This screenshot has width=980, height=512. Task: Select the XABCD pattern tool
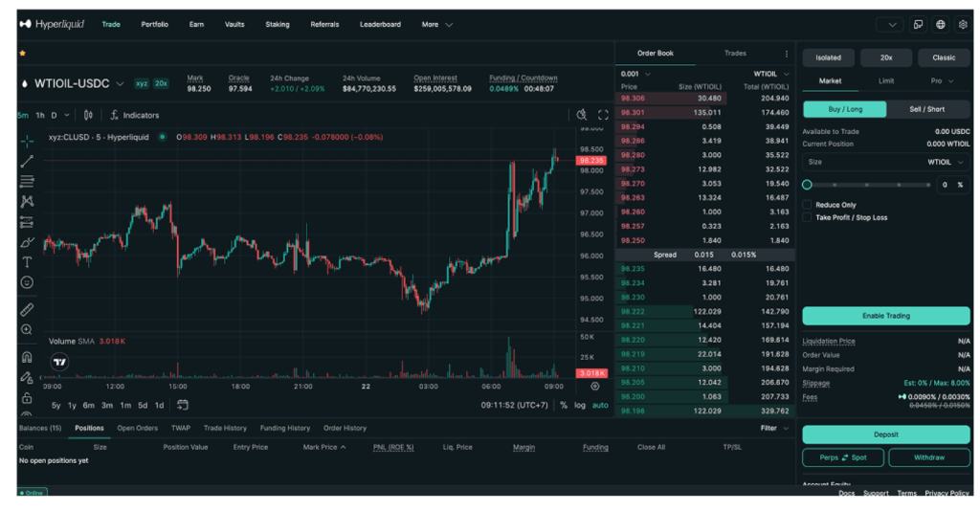[27, 201]
